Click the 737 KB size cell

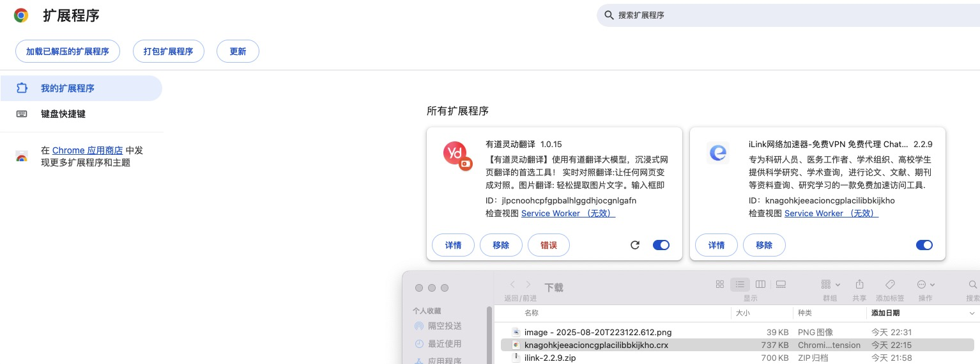pyautogui.click(x=774, y=345)
